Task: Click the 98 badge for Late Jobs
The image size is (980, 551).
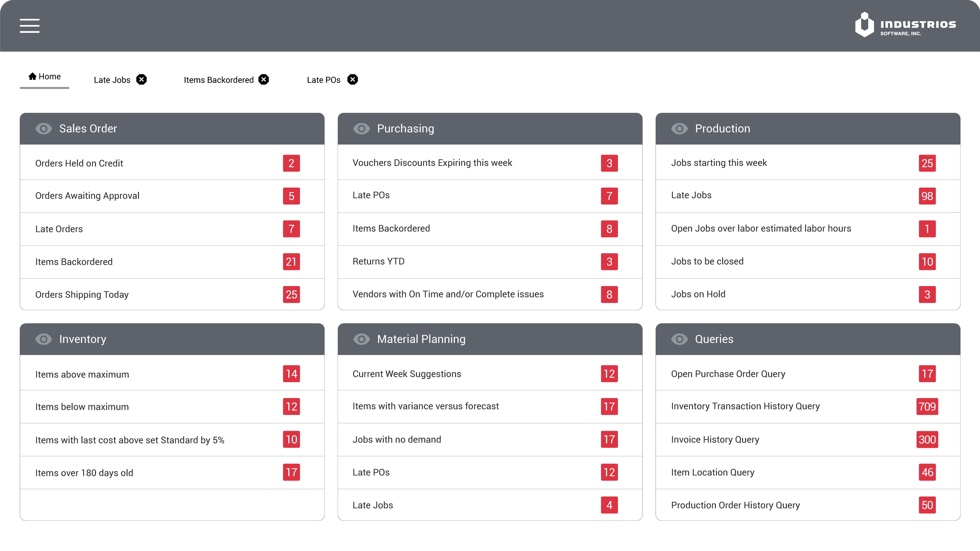Action: tap(927, 196)
